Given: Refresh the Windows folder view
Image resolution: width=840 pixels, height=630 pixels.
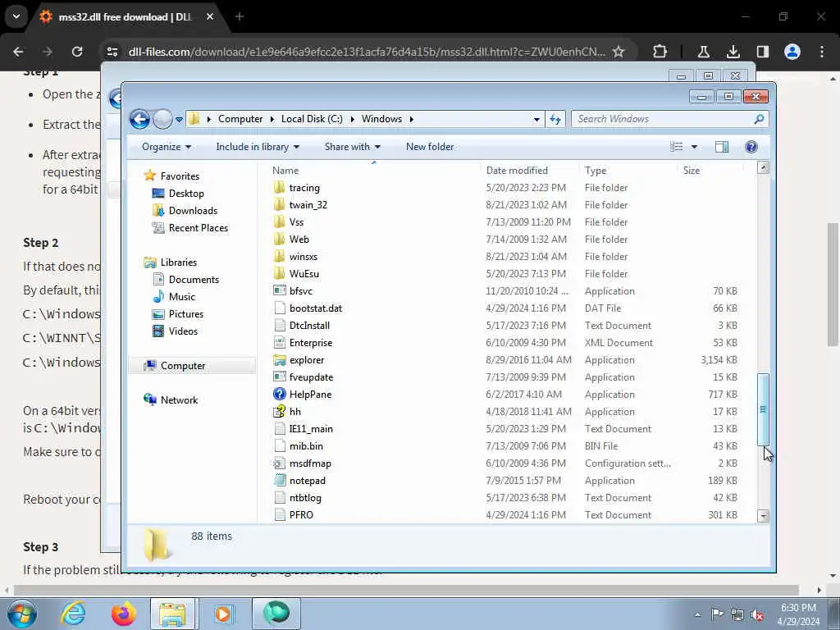Looking at the screenshot, I should tap(555, 119).
